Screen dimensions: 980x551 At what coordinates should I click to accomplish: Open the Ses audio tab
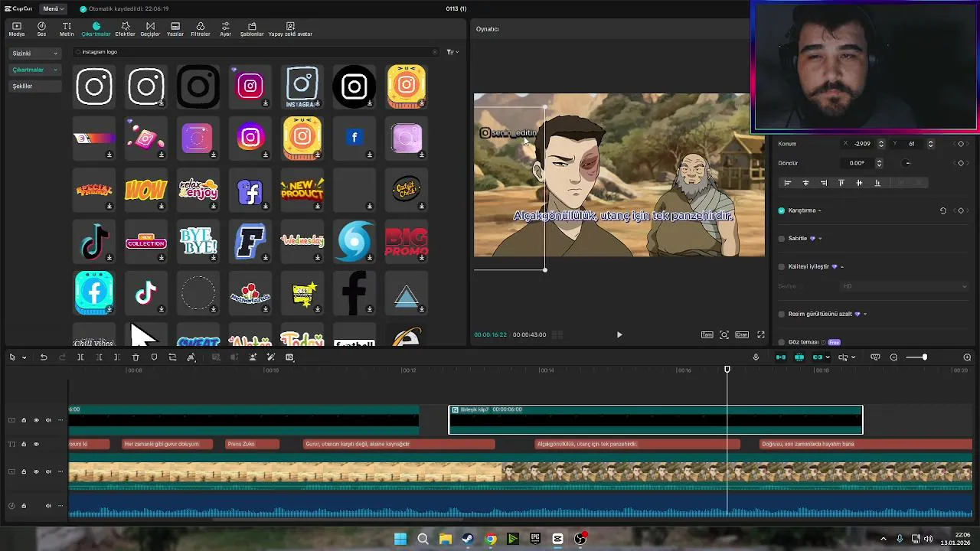coord(41,29)
